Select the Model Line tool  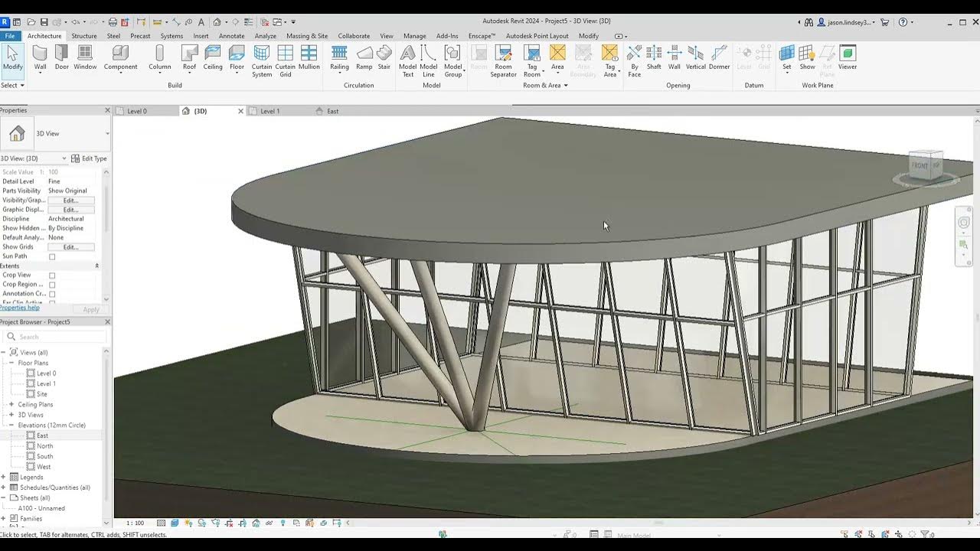point(429,61)
